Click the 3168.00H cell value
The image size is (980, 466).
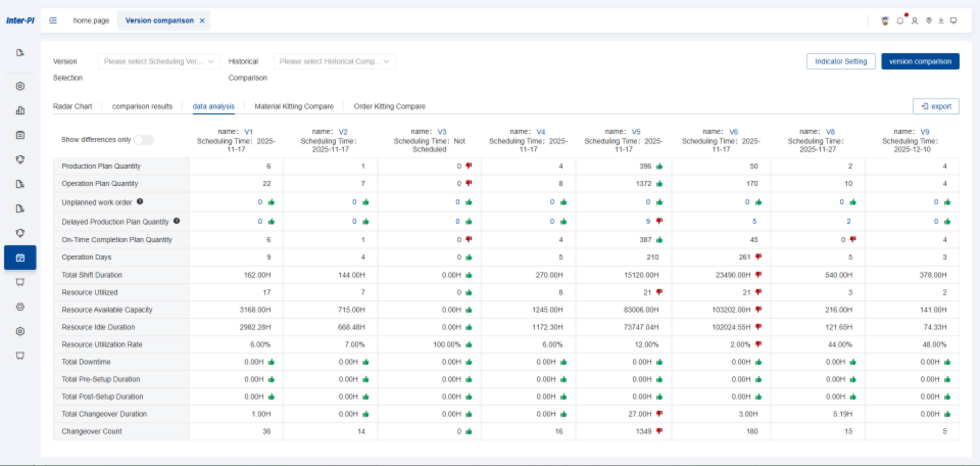[x=255, y=310]
